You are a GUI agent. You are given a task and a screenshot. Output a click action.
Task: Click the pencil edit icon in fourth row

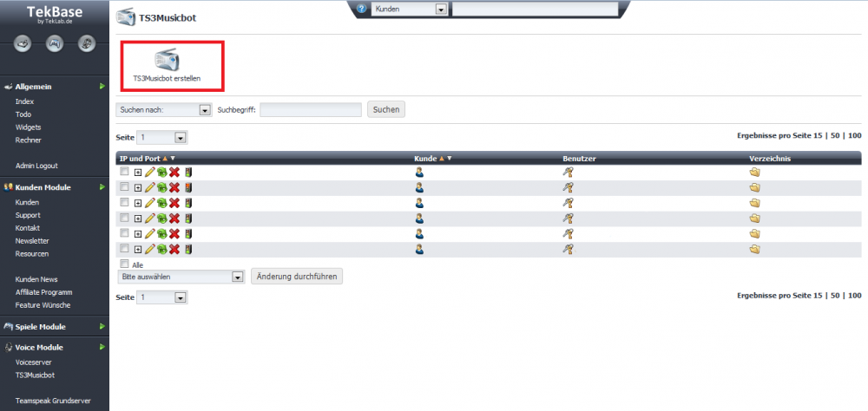point(149,218)
